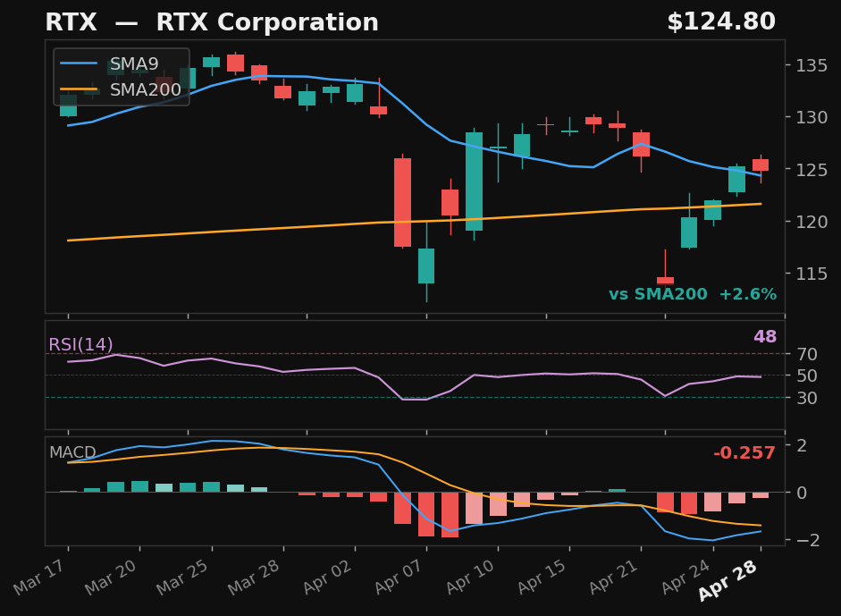Click the 125 price axis label
Screen dimensions: 841x616
811,170
